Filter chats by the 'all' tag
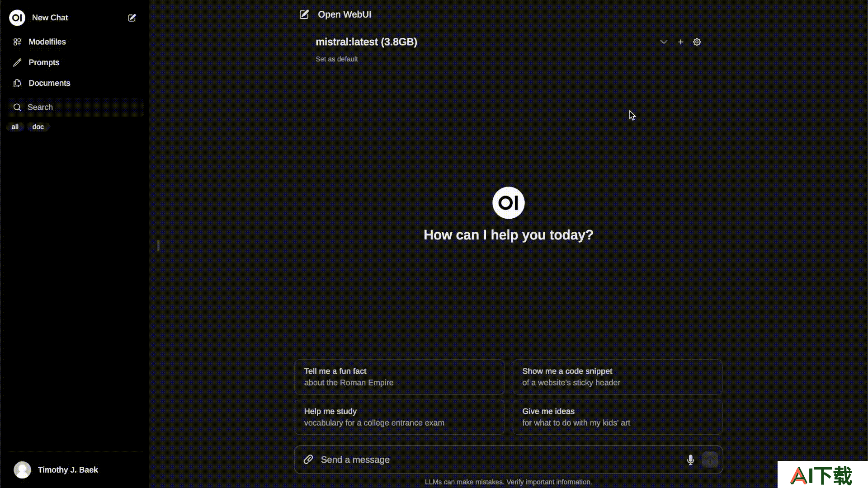 coord(15,127)
